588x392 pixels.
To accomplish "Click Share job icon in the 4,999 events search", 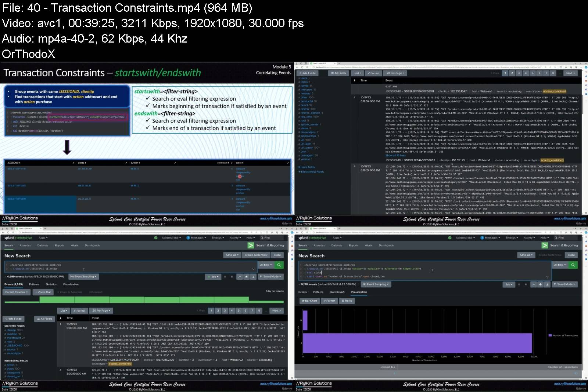I will [239, 277].
